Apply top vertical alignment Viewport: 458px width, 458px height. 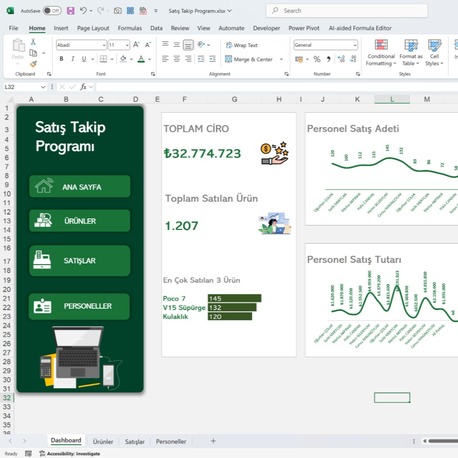point(165,44)
